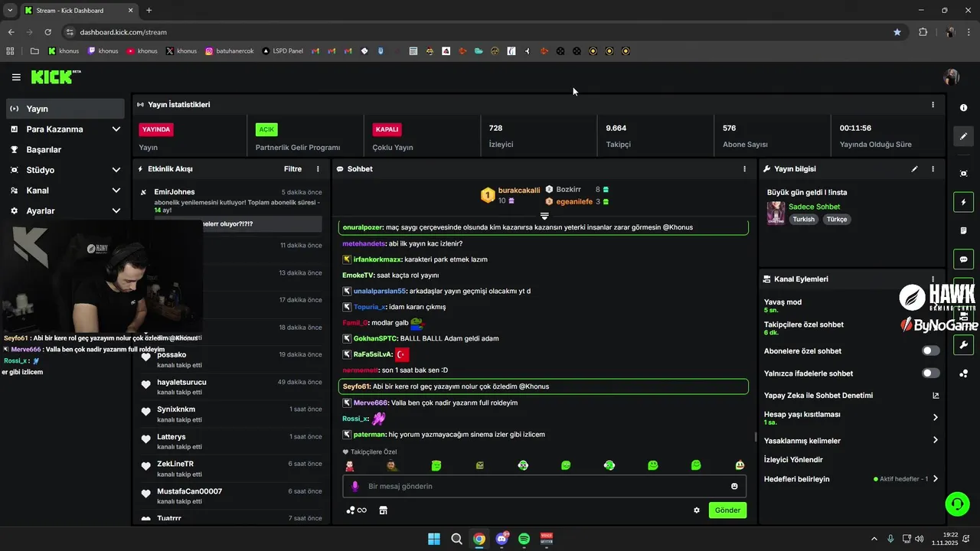Toggle Yalnızca ifadelerle sohbet switch
Viewport: 980px width, 551px height.
point(930,373)
